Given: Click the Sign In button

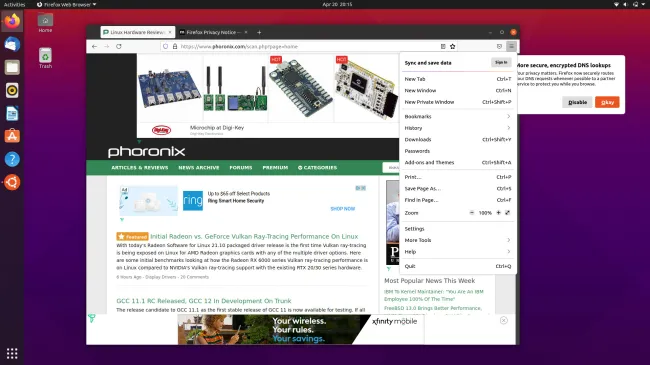Looking at the screenshot, I should [501, 63].
